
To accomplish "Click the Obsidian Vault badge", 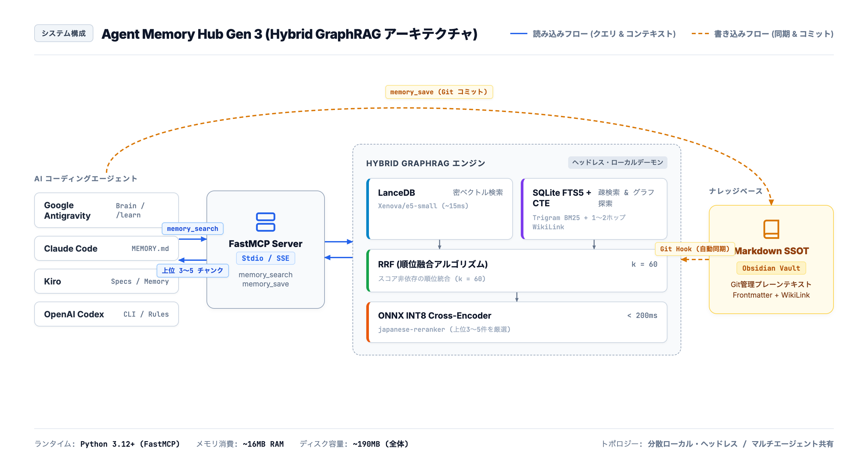I will 771,268.
